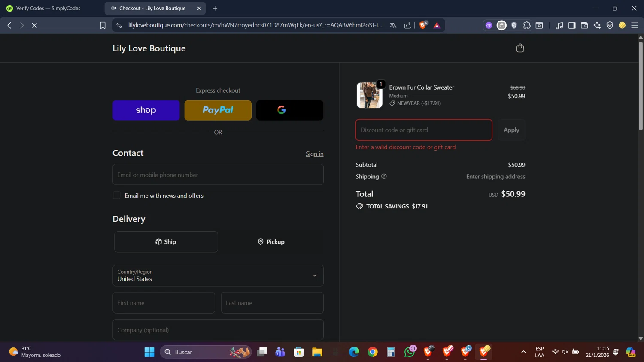The height and width of the screenshot is (362, 644).
Task: Click the 'Enter shipping address' text
Action: 495,176
